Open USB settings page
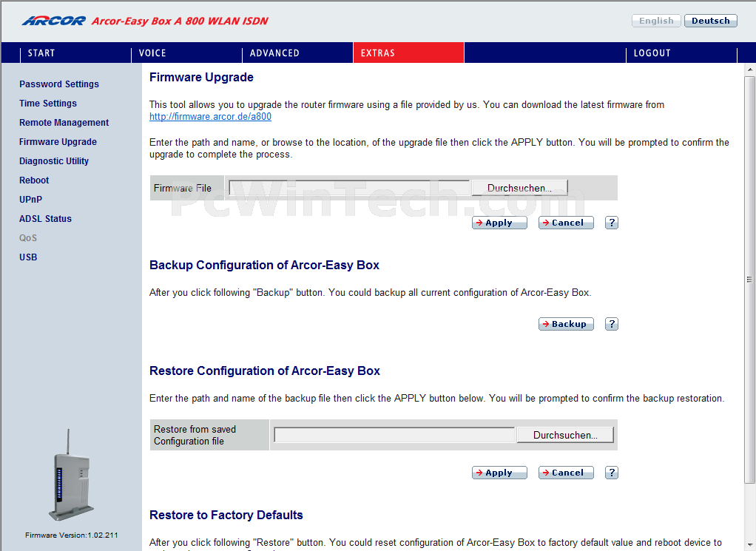 point(28,257)
